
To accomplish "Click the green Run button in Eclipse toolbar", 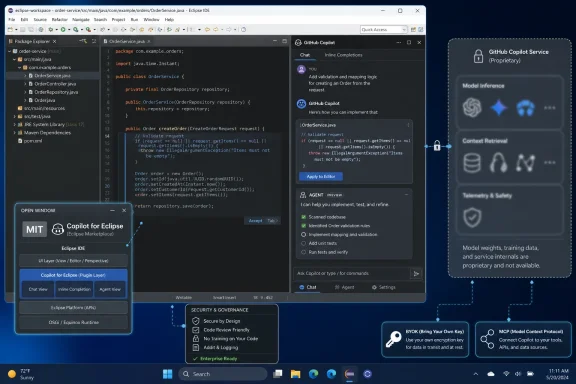I will coord(63,29).
